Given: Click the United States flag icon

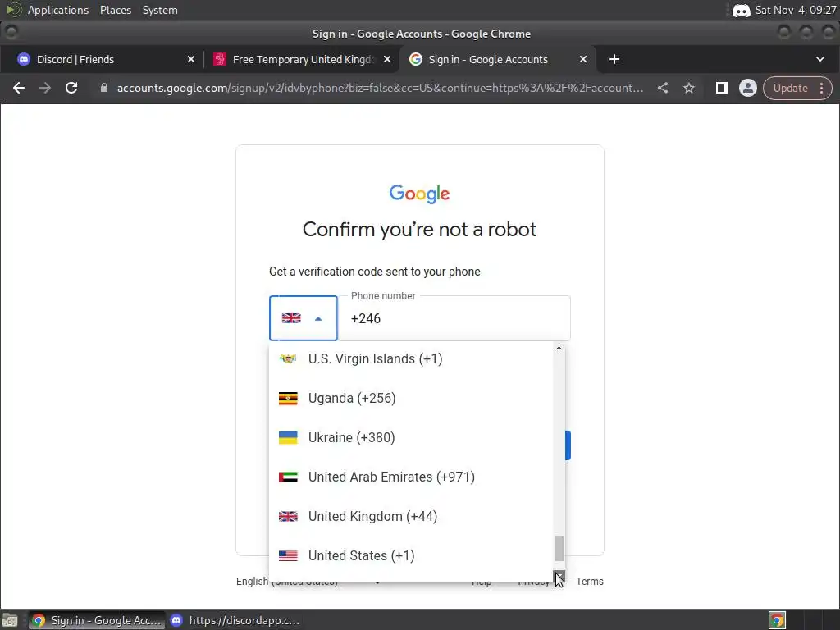Looking at the screenshot, I should [x=288, y=555].
